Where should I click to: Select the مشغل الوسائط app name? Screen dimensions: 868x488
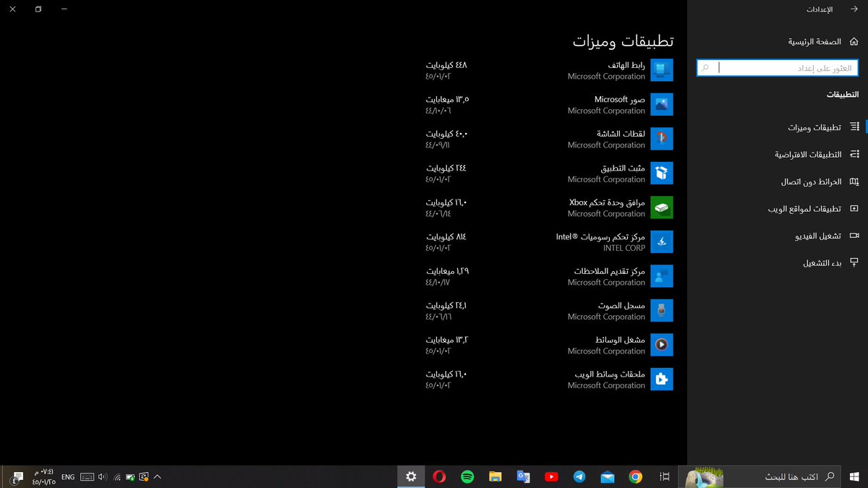[621, 340]
